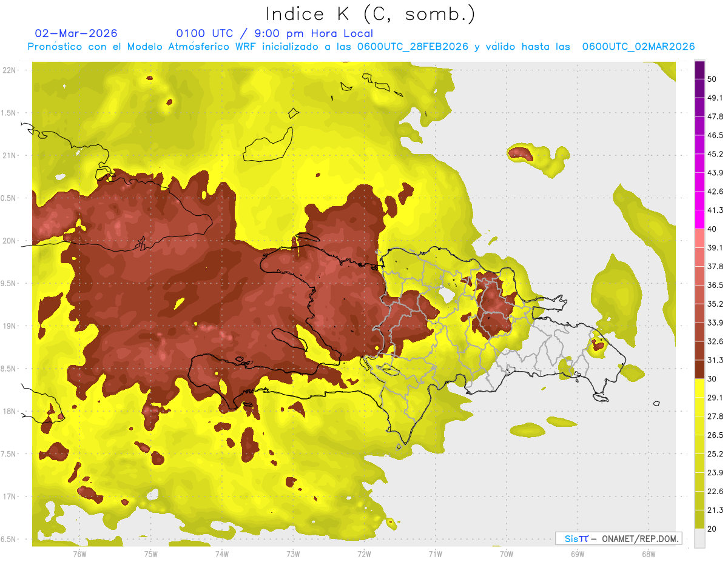Pick the dark brown swatch between 30 and 31.3
Screen dimensions: 728x562
[x=699, y=369]
